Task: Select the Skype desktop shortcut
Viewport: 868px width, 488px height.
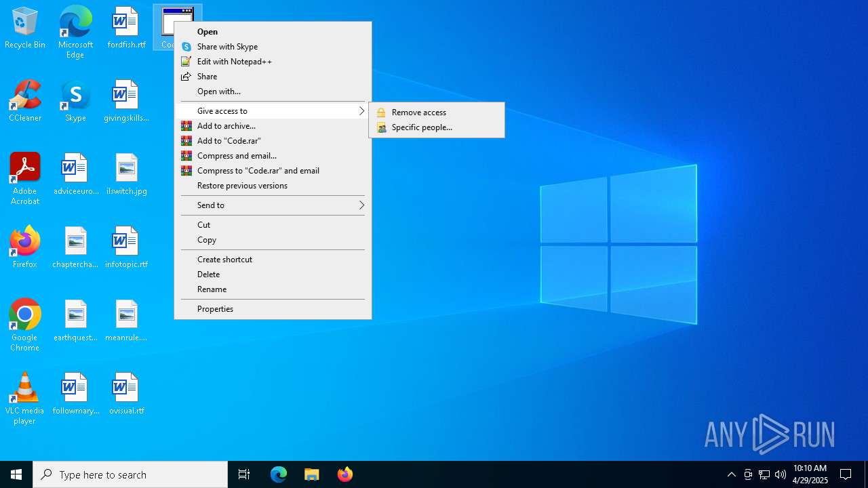Action: [75, 102]
